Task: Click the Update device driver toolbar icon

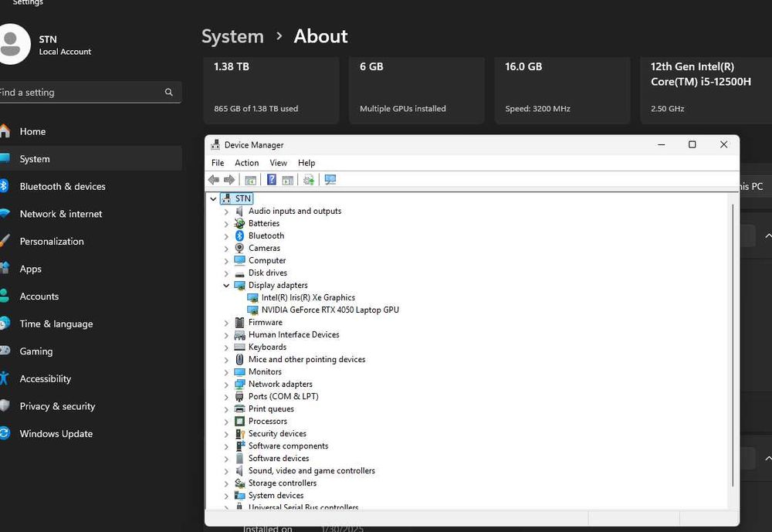Action: (x=308, y=180)
